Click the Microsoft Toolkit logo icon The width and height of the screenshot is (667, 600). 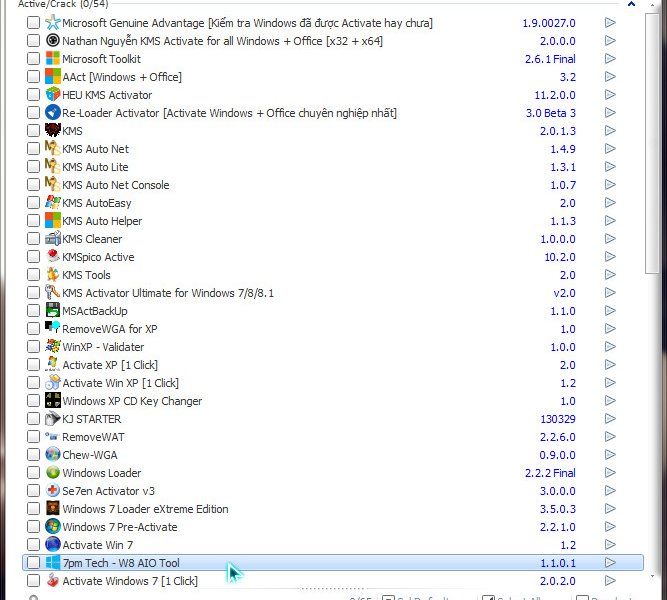tap(53, 58)
